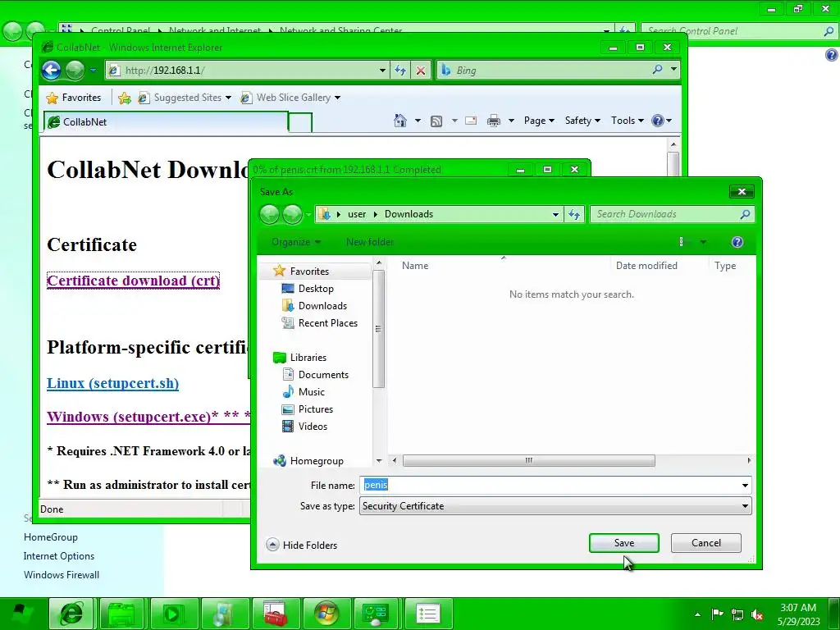840x630 pixels.
Task: Click IE refresh button next to address bar
Action: tap(400, 71)
